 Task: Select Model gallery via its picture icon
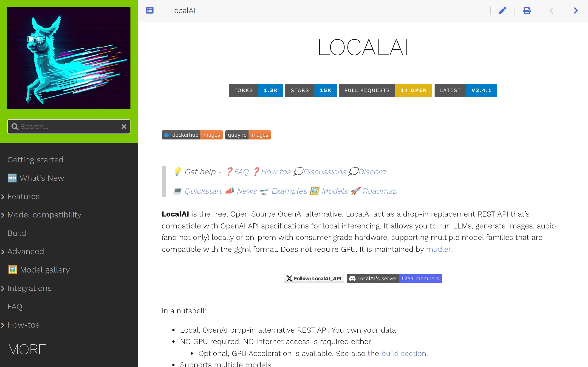(x=12, y=270)
